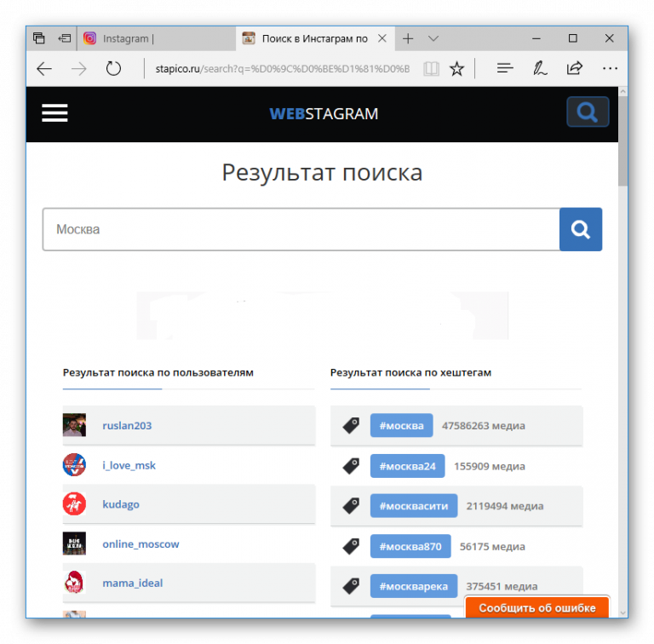Click mama_ideal avatar thumbnail
The image size is (654, 644).
pyautogui.click(x=74, y=583)
